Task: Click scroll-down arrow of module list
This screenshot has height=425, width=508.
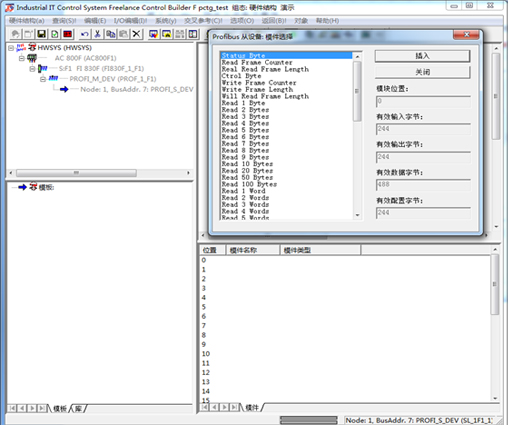Action: (x=357, y=215)
